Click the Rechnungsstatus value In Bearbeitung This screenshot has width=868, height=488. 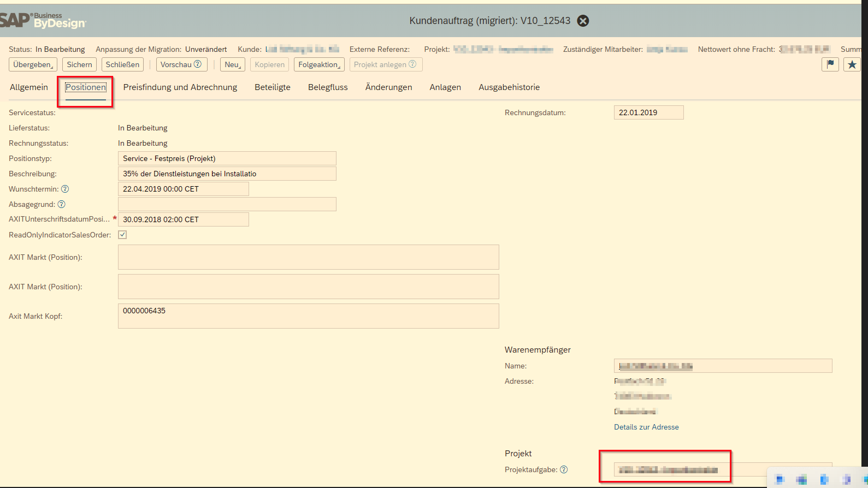[143, 143]
